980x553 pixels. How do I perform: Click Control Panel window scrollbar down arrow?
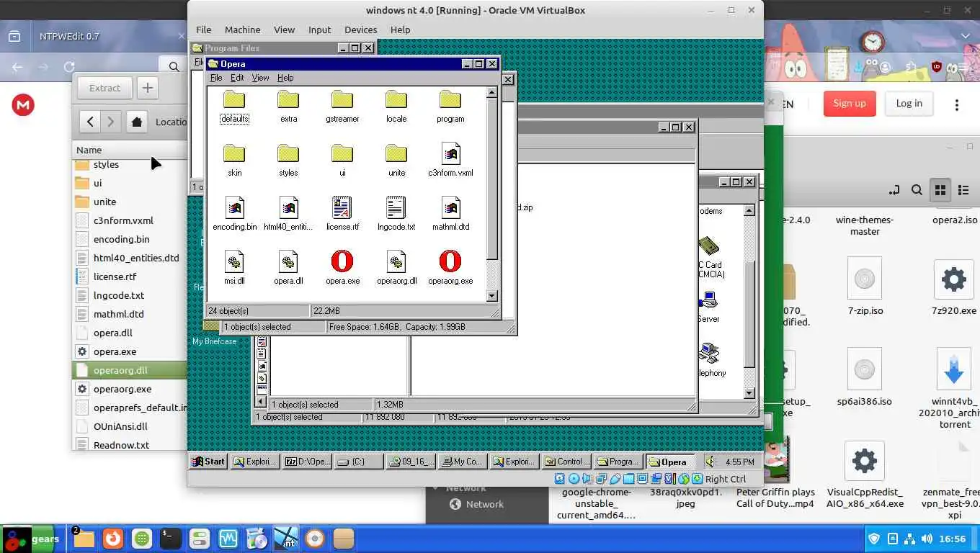tap(749, 393)
